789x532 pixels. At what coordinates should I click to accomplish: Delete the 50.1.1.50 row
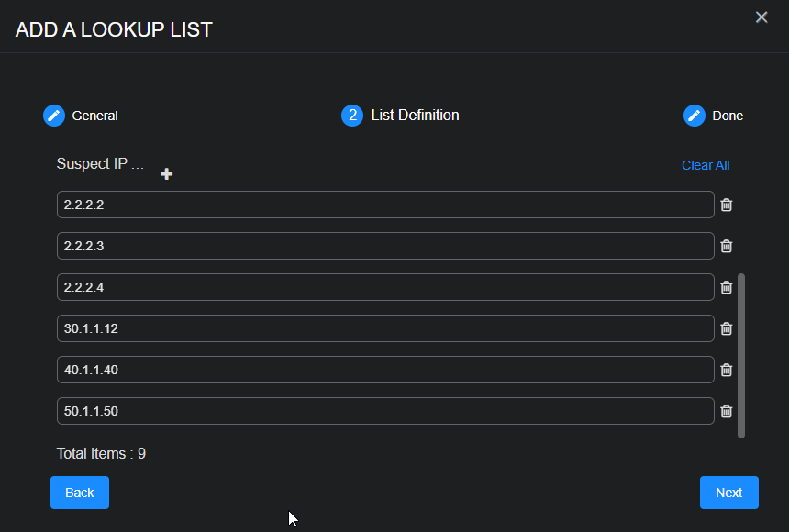727,411
